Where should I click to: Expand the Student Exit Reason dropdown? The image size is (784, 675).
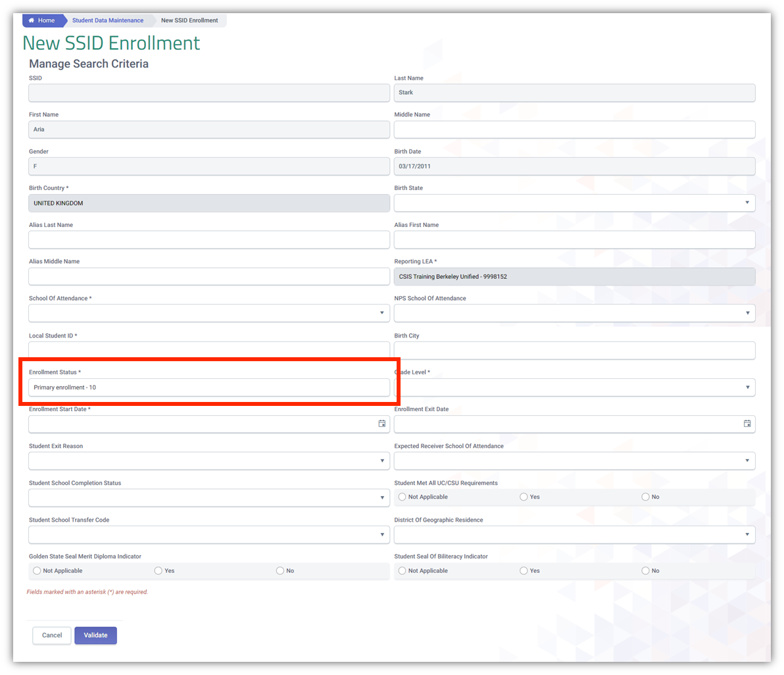coord(381,461)
